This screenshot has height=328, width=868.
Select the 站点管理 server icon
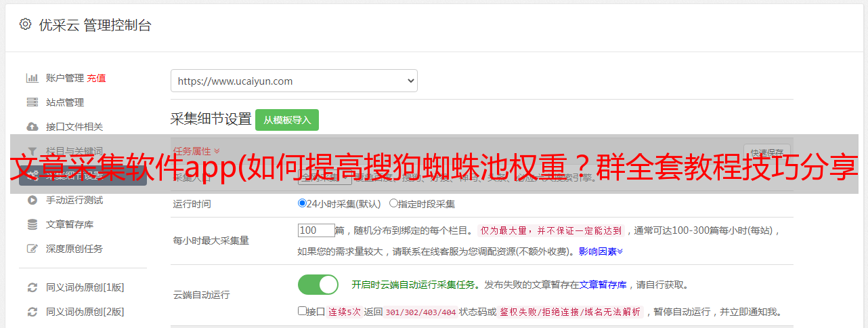[32, 102]
